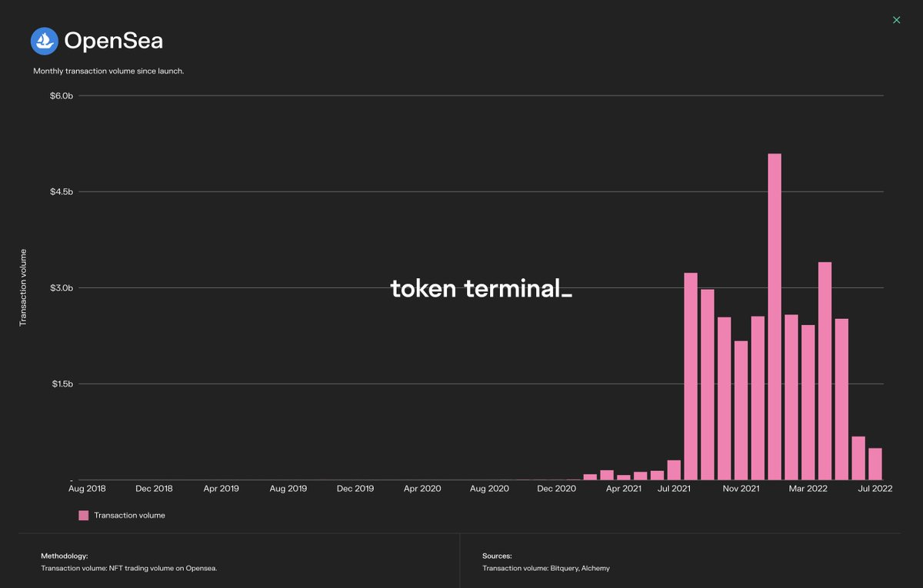The image size is (923, 588).
Task: Click the "Sources:" heading
Action: 497,555
